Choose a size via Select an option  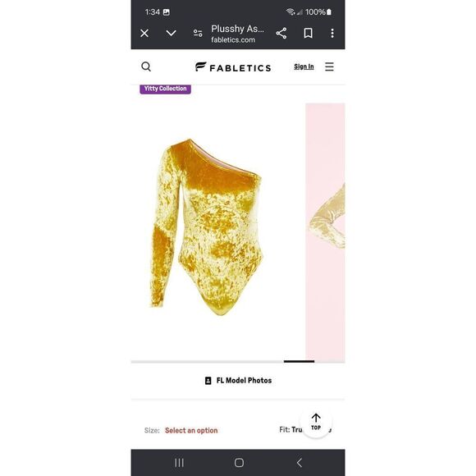tap(191, 431)
